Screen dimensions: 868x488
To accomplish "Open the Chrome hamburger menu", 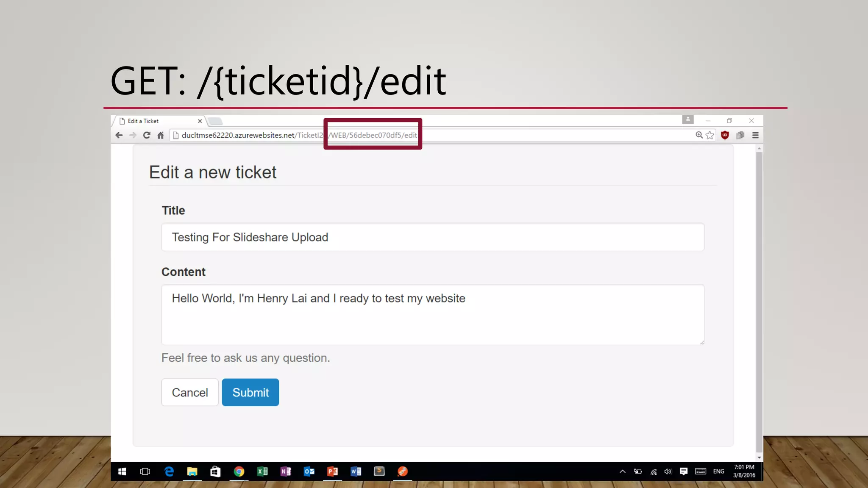I will coord(755,135).
